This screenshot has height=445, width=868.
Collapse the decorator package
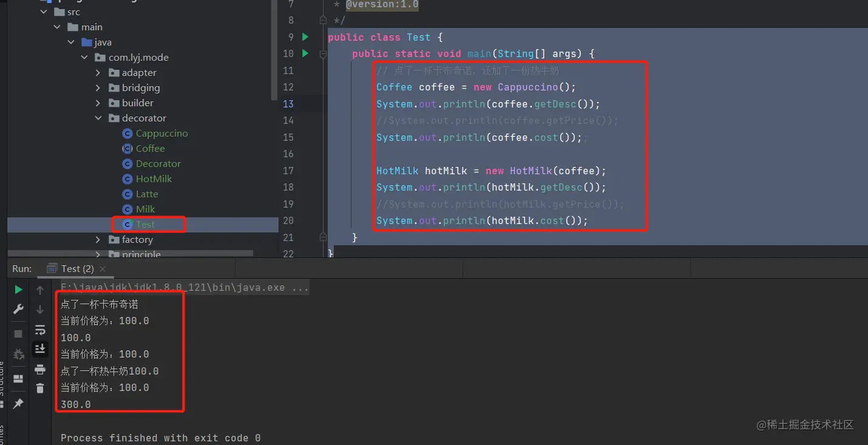98,118
